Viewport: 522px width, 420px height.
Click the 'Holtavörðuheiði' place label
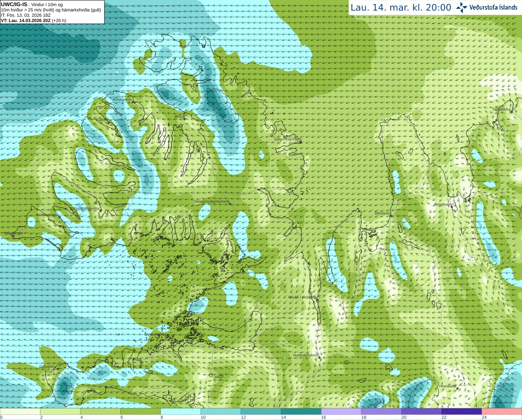[306, 355]
